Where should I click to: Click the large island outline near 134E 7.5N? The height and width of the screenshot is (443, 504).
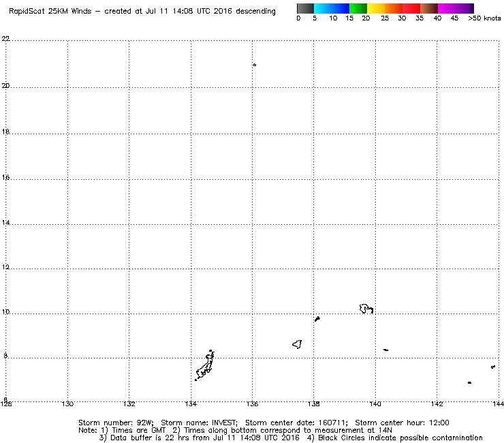pyautogui.click(x=205, y=366)
